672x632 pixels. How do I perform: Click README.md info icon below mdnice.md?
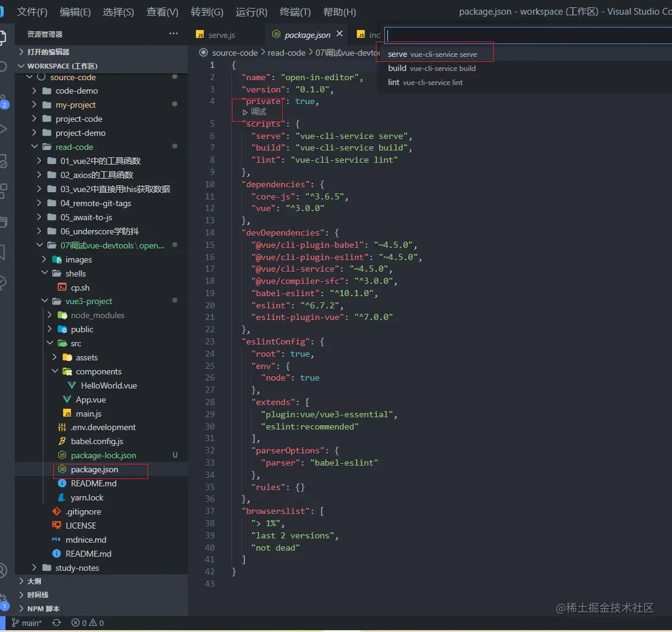[x=56, y=554]
